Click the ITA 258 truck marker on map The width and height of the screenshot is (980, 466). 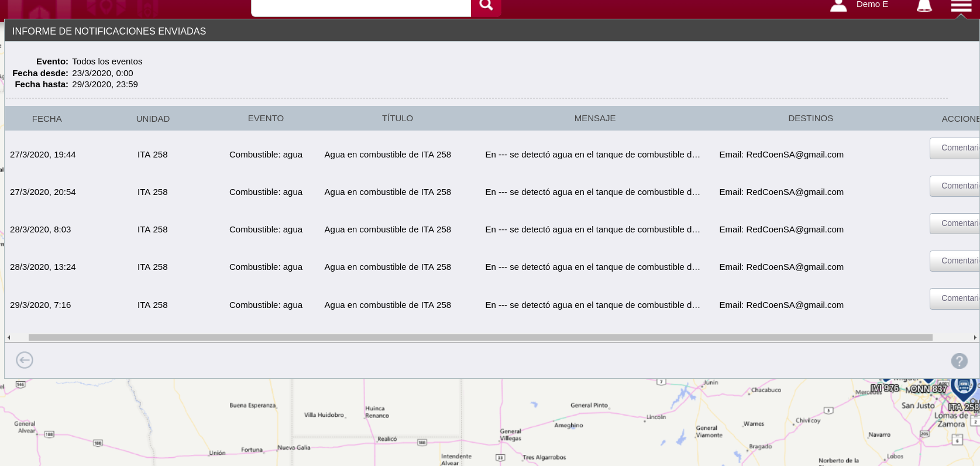click(963, 387)
